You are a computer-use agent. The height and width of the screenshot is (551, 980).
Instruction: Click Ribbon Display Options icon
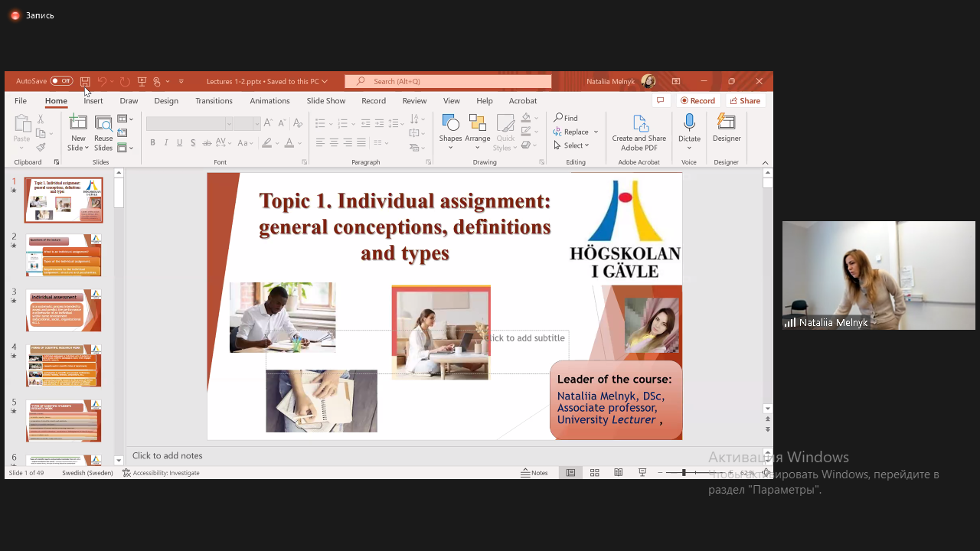676,81
